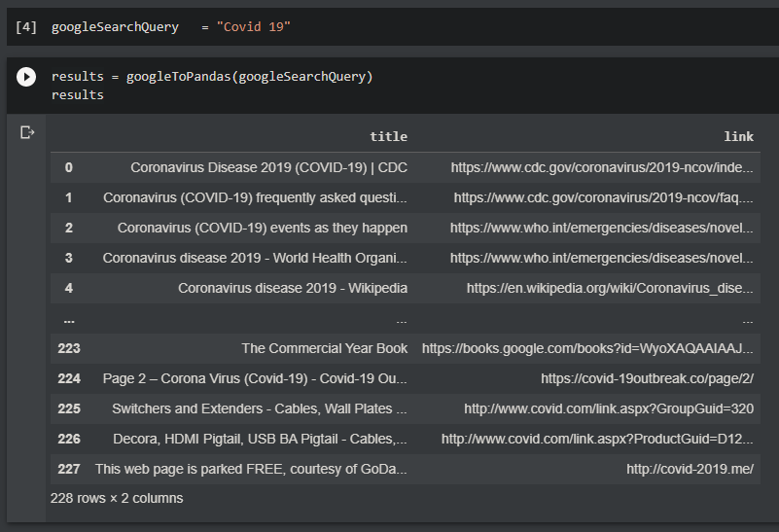
Task: Open the cdc.gov FAQ link in row 1
Action: [603, 197]
